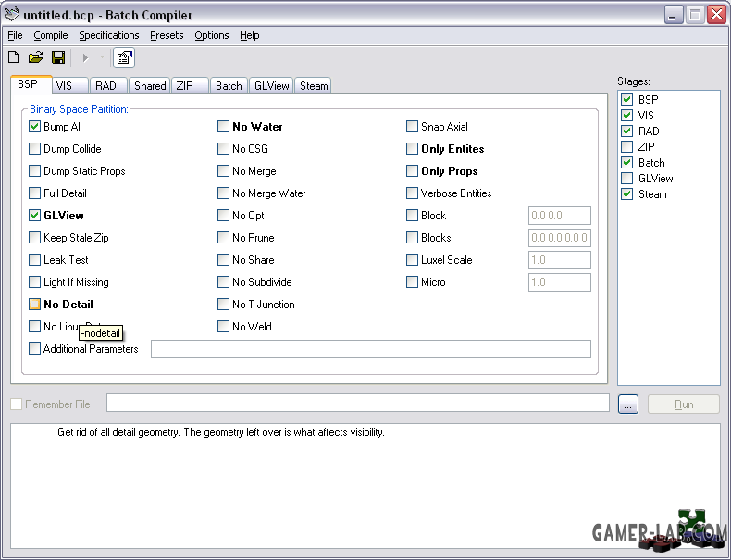
Task: Enable the Blocks checkbox
Action: point(412,238)
